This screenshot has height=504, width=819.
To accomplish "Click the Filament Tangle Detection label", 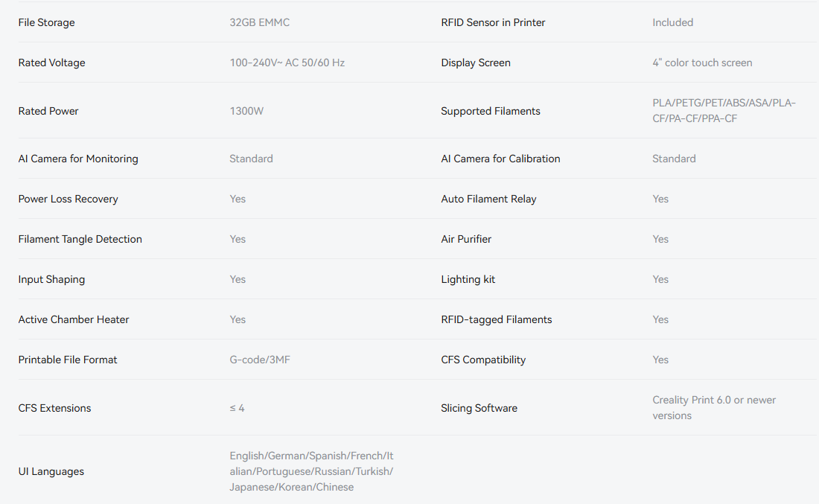I will [80, 239].
